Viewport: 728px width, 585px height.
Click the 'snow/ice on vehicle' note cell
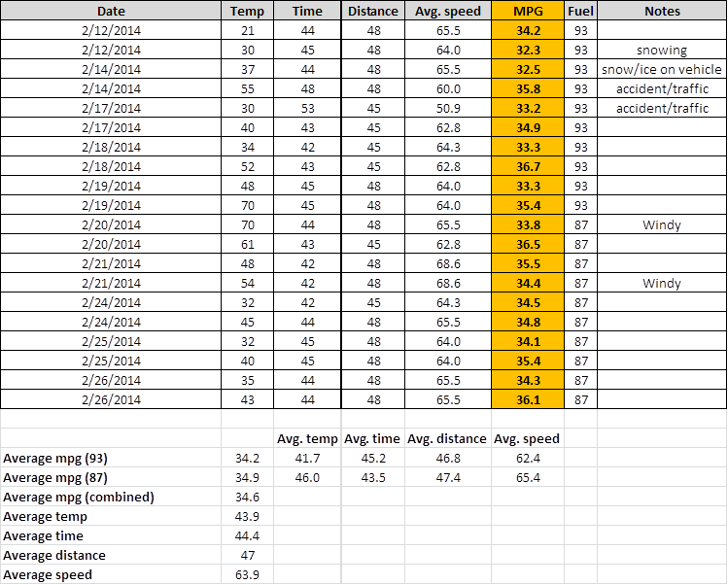(661, 69)
